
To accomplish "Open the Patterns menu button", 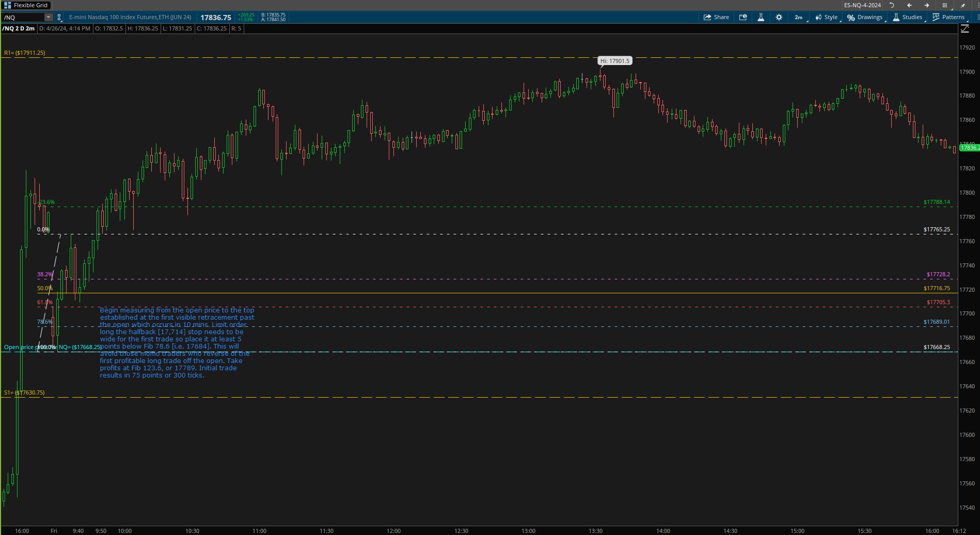I will (949, 17).
